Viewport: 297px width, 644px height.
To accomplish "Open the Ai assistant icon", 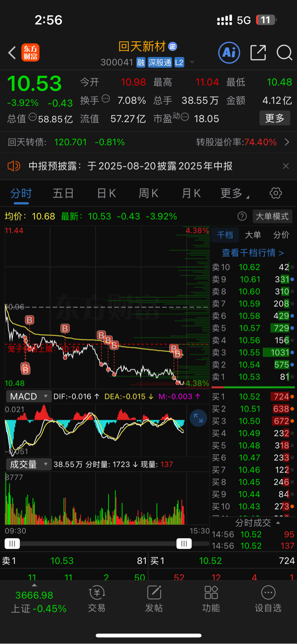I will (x=229, y=52).
